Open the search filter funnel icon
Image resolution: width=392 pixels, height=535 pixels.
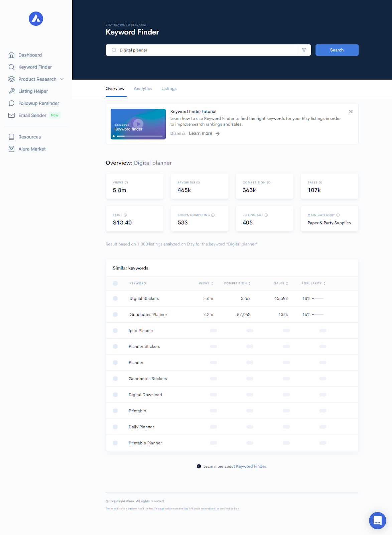pos(304,50)
